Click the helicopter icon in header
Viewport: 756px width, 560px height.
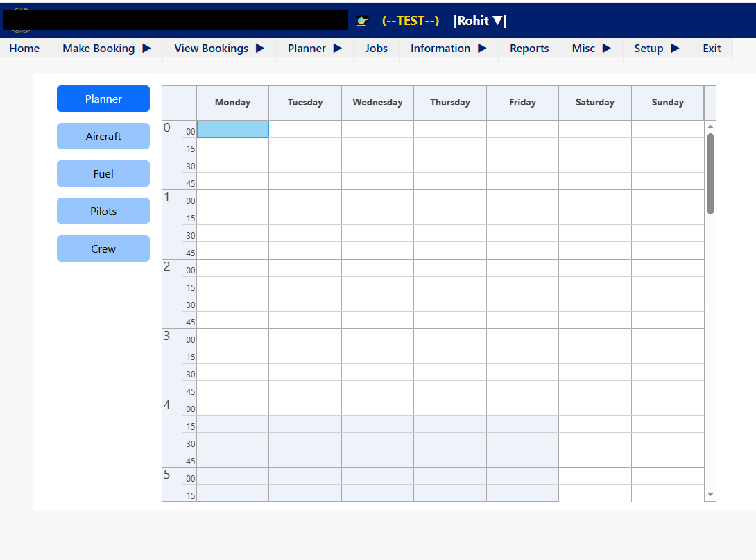pyautogui.click(x=362, y=21)
